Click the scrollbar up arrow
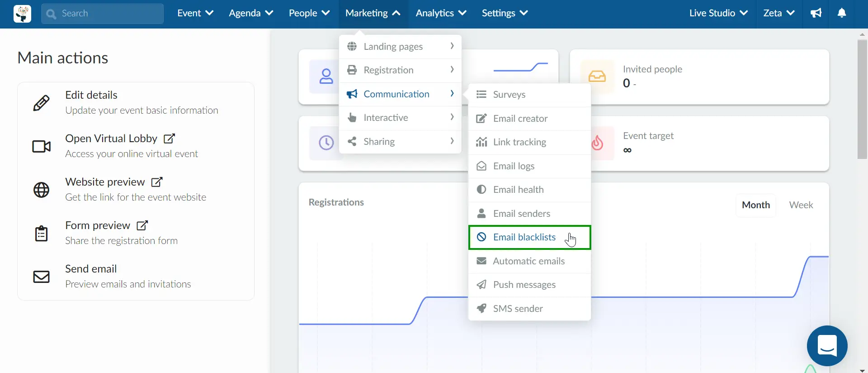 (x=862, y=34)
